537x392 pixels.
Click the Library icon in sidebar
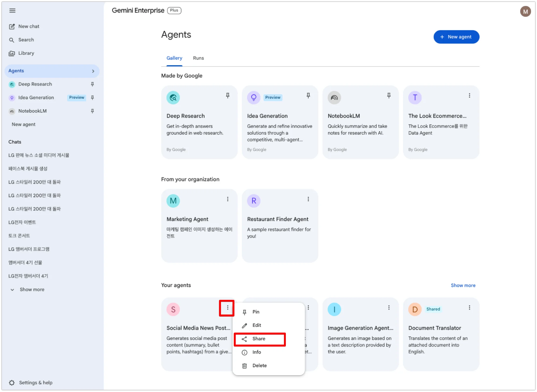pyautogui.click(x=12, y=53)
